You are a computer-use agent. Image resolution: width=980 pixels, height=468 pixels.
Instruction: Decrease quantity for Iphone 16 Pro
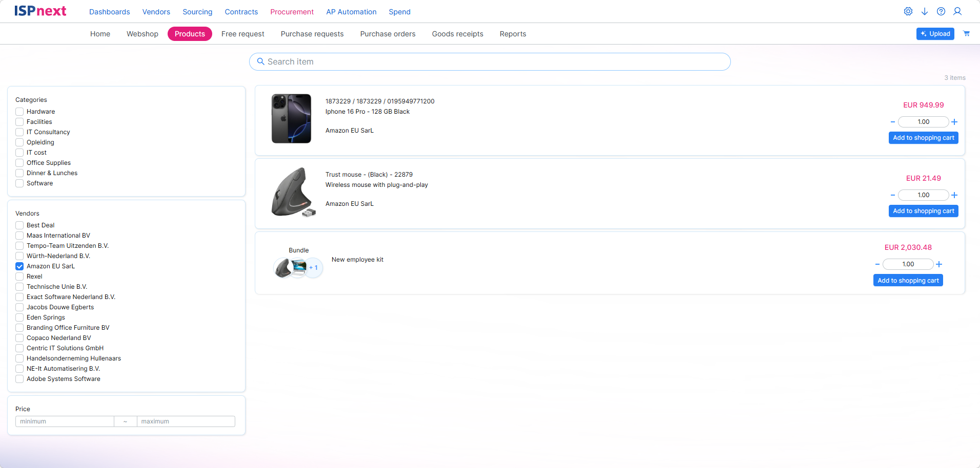(893, 122)
